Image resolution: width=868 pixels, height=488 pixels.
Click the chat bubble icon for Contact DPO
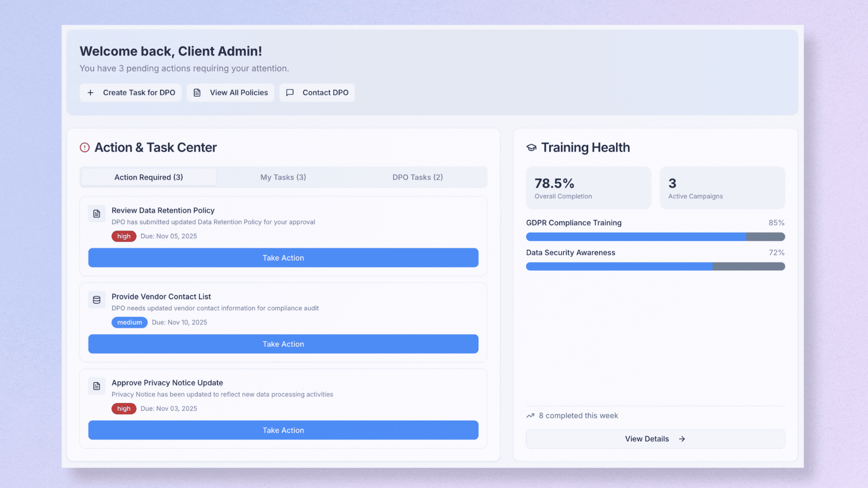(290, 93)
